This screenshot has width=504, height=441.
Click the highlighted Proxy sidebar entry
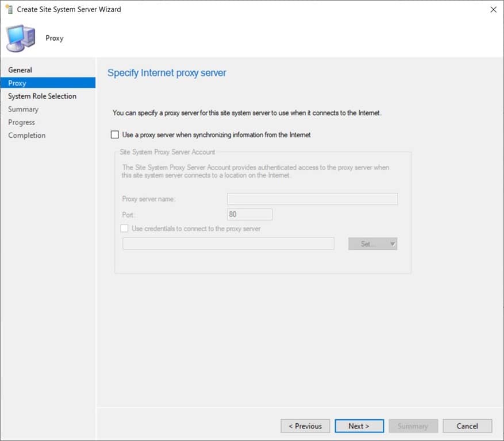[17, 83]
